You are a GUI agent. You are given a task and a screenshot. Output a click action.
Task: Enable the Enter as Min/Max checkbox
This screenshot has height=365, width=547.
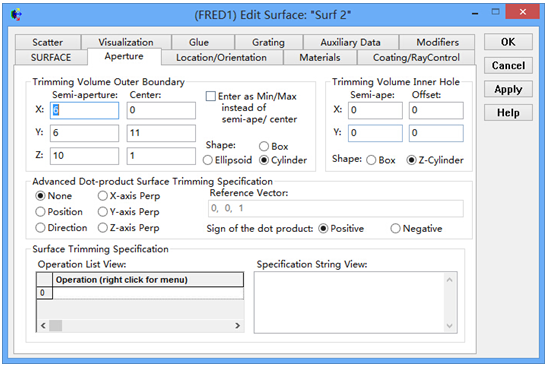[211, 96]
